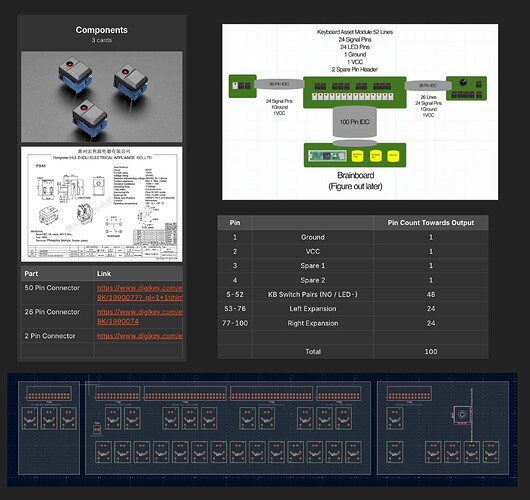The height and width of the screenshot is (500, 530).
Task: Open the 50 Pin Connector Digikey link
Action: coord(140,293)
